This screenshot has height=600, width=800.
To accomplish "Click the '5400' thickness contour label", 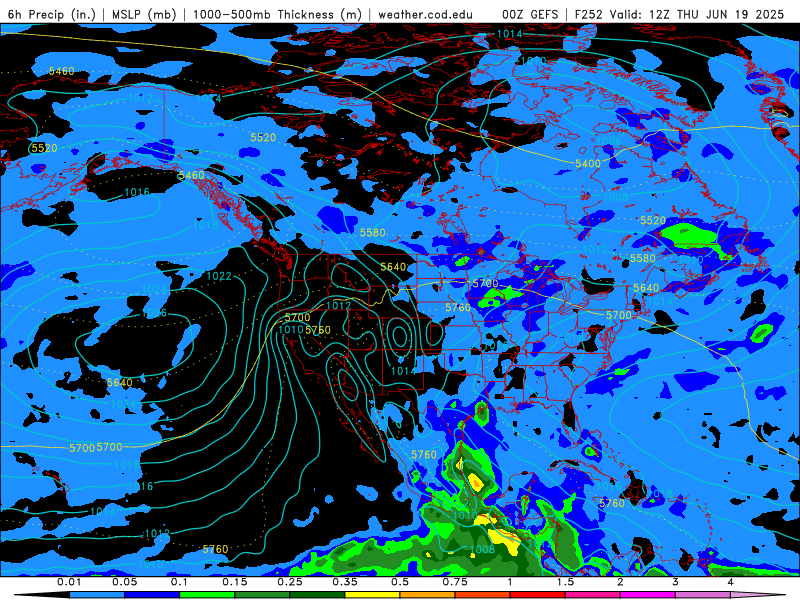I will (588, 164).
